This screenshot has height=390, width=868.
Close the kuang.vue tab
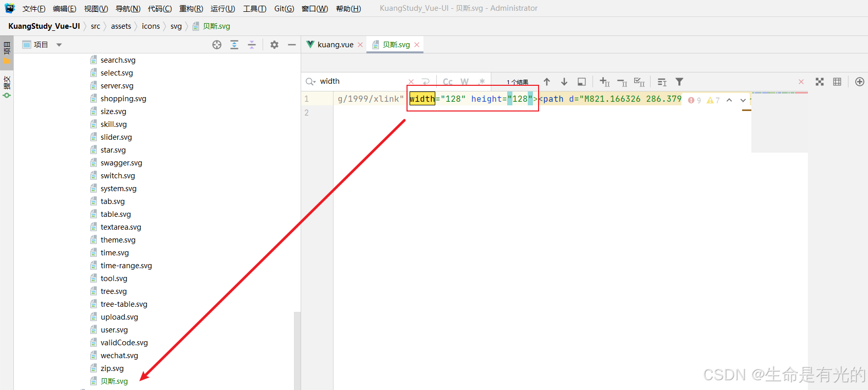[x=360, y=45]
